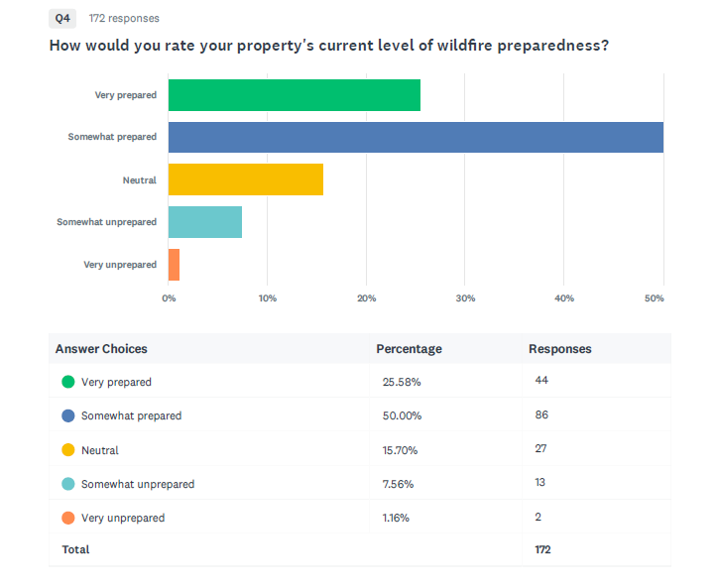Click the teal Somewhat unprepared legend dot

tap(68, 484)
